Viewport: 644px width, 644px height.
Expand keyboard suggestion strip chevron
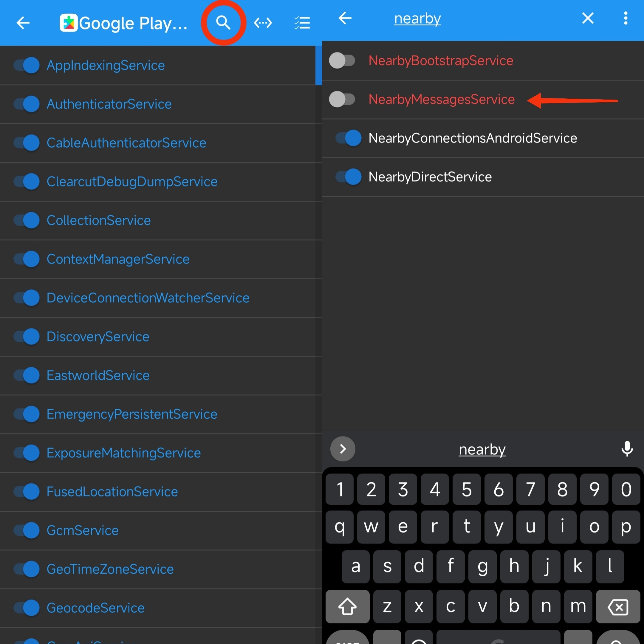tap(343, 449)
